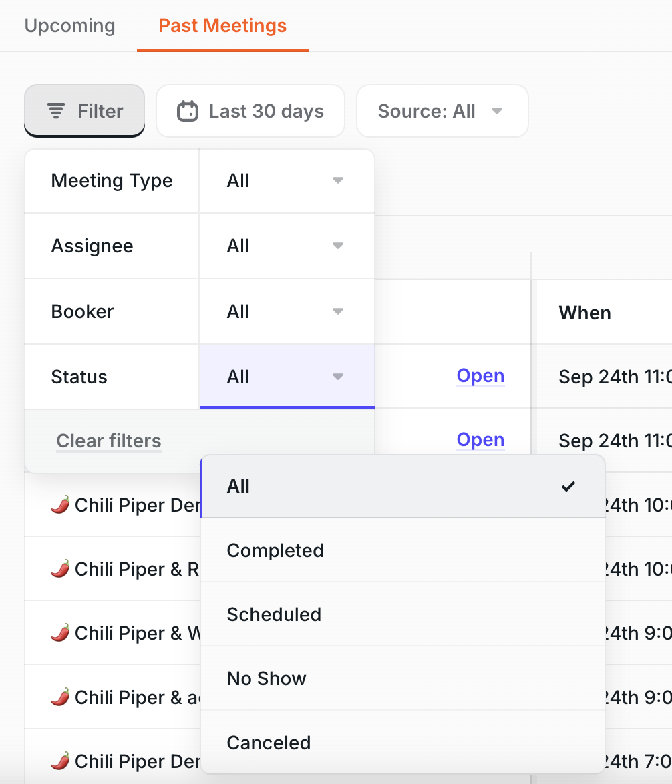Click the Filter lines icon
Screen dimensions: 672x784
pyautogui.click(x=56, y=110)
